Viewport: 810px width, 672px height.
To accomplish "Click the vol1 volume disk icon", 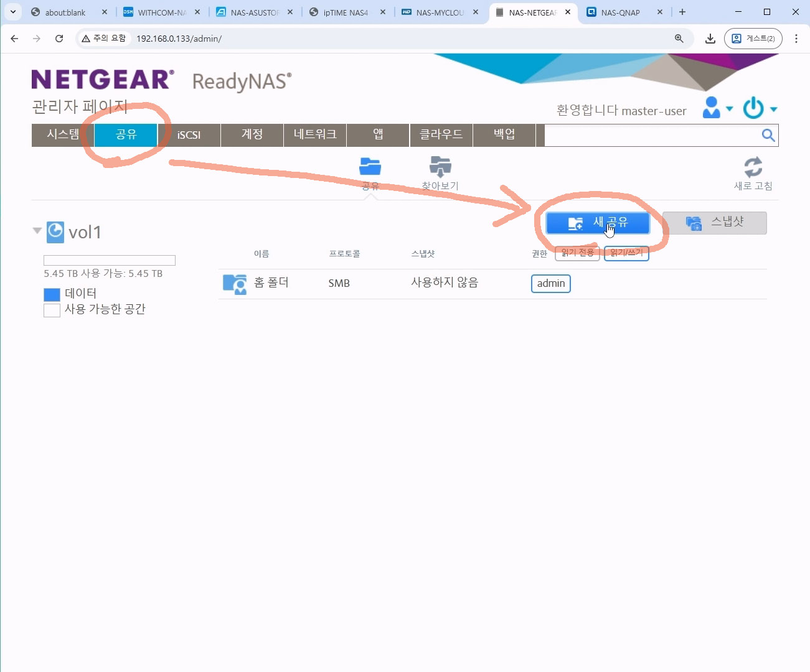I will point(55,231).
